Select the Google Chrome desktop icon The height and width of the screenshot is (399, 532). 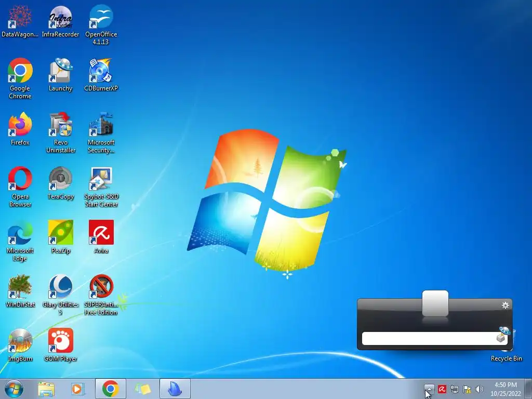click(20, 79)
